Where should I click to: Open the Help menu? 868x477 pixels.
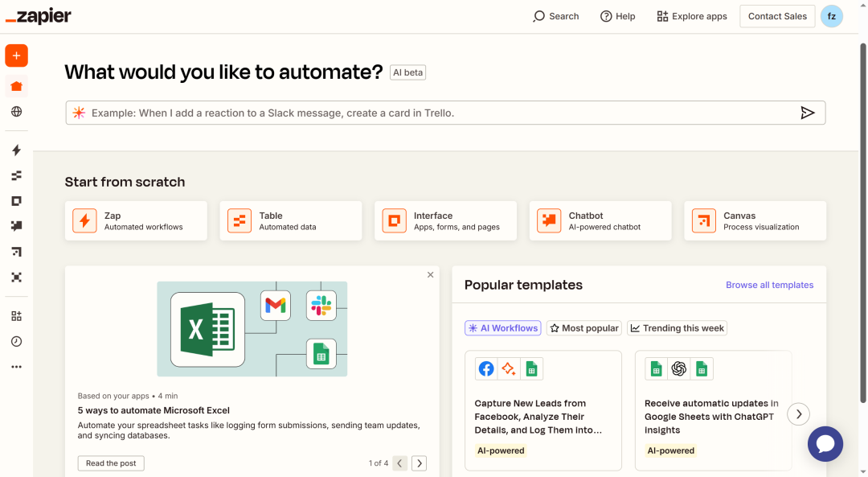pos(618,16)
